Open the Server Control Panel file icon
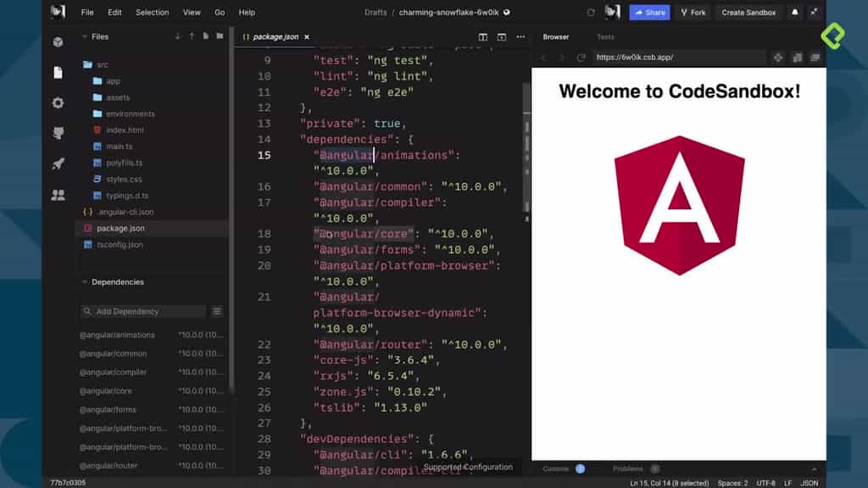The width and height of the screenshot is (868, 488). pos(57,72)
